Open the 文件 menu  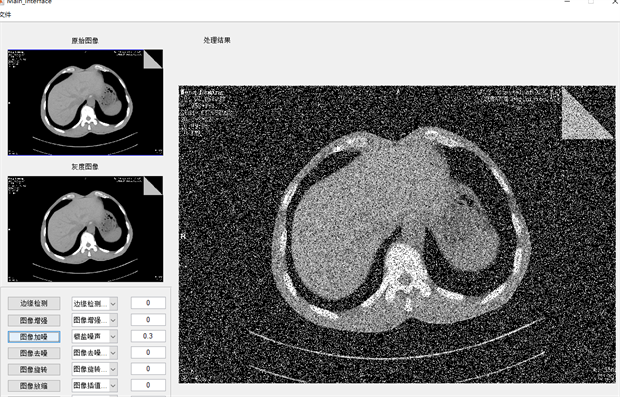(5, 15)
